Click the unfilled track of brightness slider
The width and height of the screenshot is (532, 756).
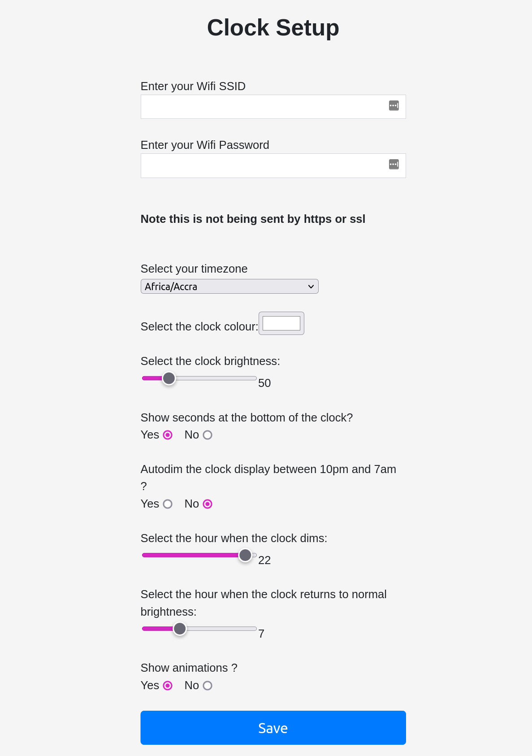tap(215, 378)
